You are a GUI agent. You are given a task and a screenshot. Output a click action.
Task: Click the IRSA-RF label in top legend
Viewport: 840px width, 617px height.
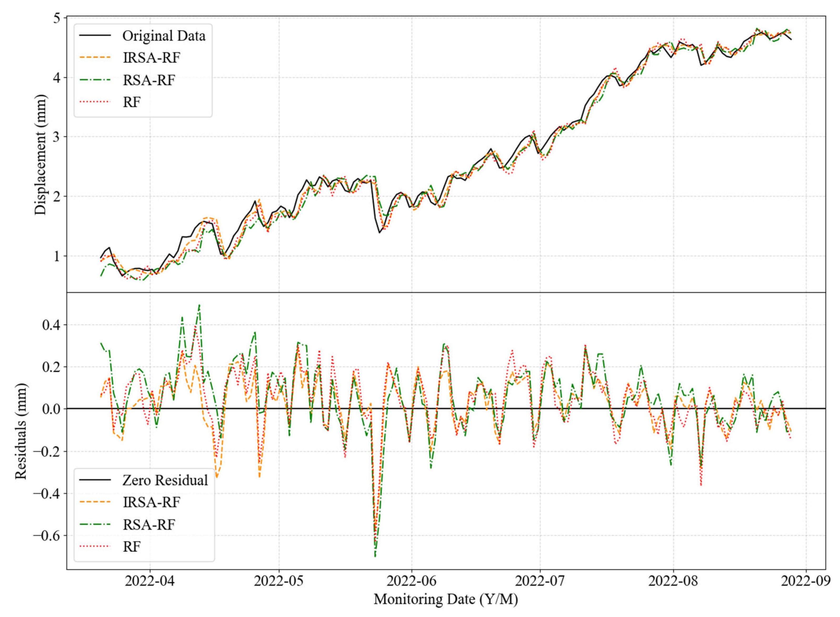[x=151, y=58]
